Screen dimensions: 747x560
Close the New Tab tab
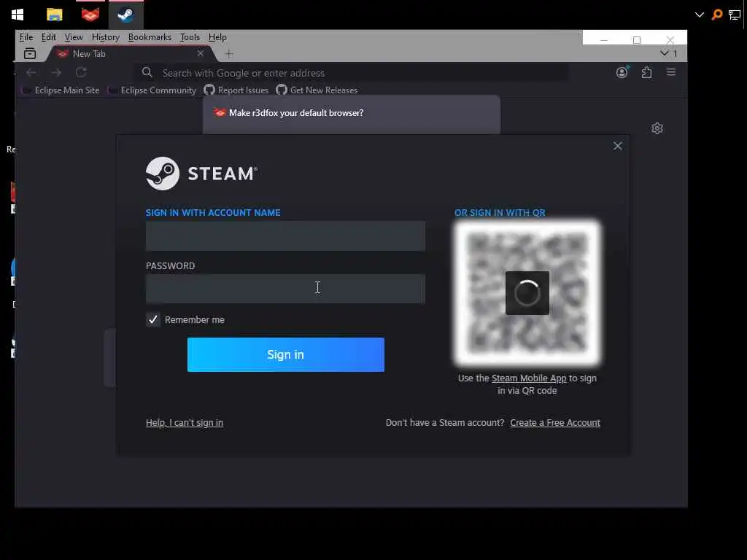201,53
